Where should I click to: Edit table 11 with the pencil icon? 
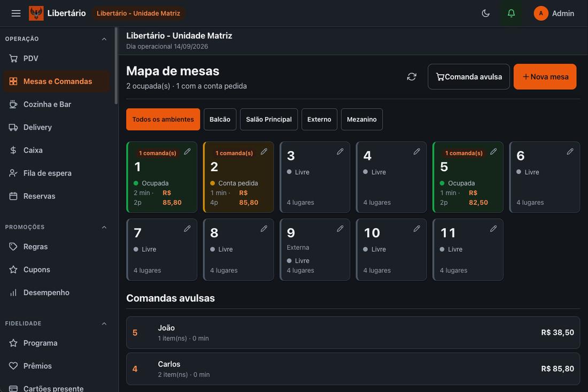[x=493, y=228]
